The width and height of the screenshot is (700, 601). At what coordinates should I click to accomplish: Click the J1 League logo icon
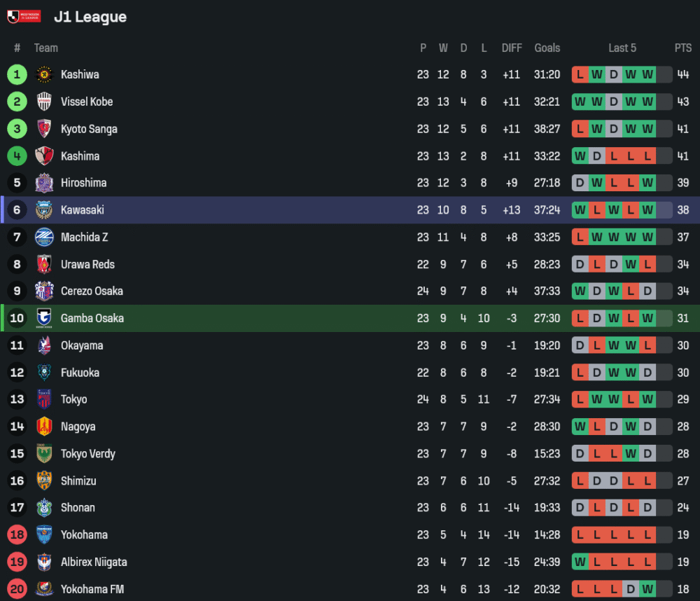coord(24,17)
